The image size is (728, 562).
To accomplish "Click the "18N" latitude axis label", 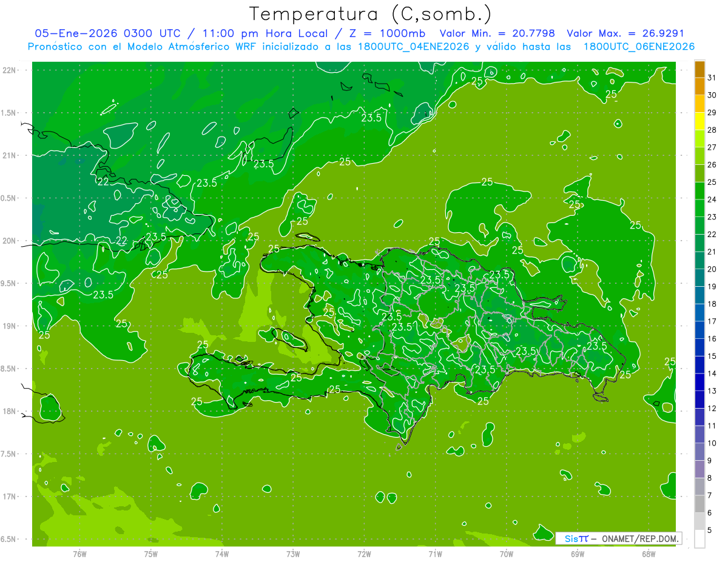I will coord(9,411).
